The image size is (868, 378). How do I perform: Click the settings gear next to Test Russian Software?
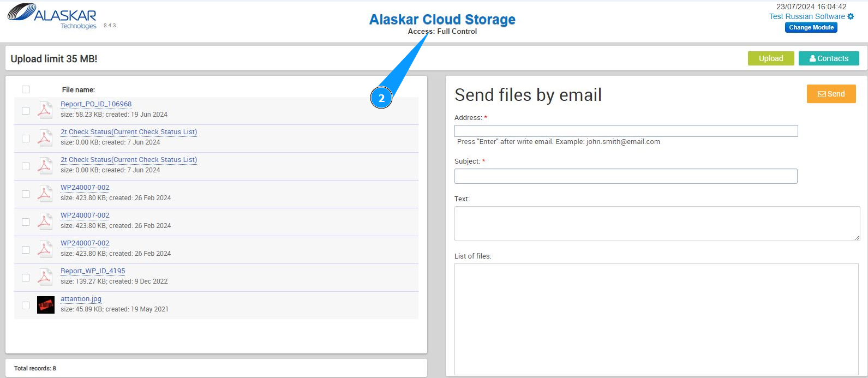pos(851,16)
